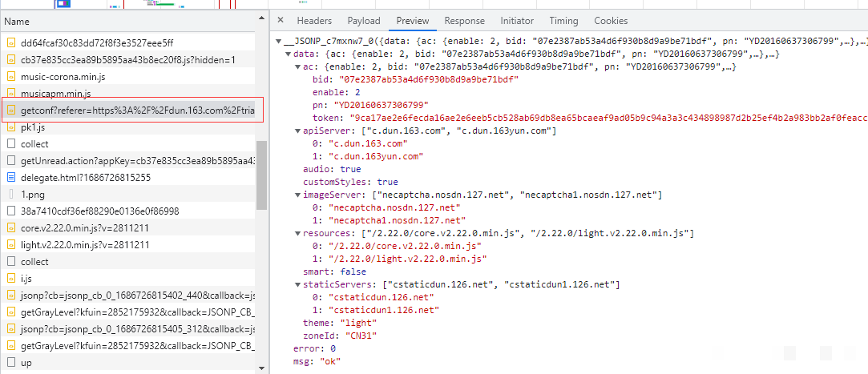Viewport: 868px width, 374px height.
Task: Open the Response tab
Action: [x=464, y=21]
